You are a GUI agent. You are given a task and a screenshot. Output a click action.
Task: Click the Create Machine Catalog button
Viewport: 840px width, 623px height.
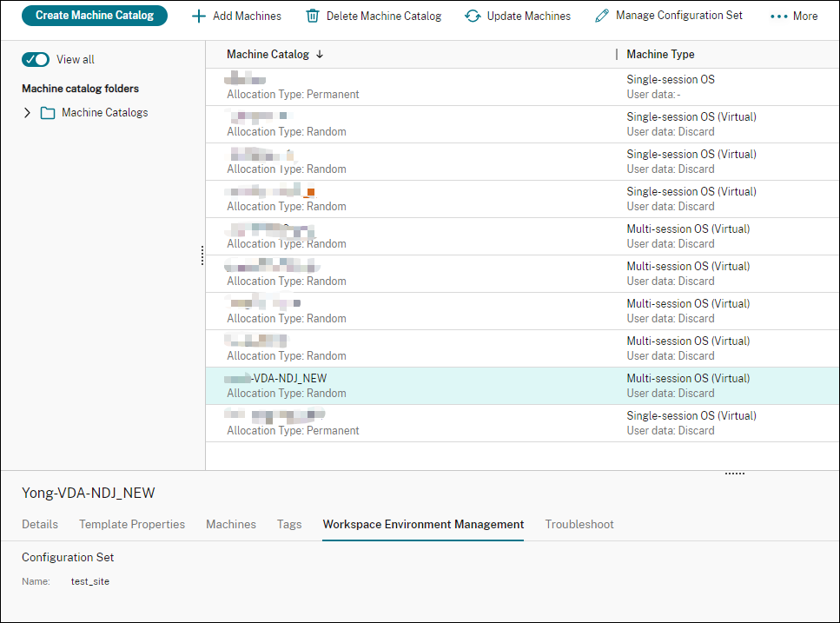95,16
